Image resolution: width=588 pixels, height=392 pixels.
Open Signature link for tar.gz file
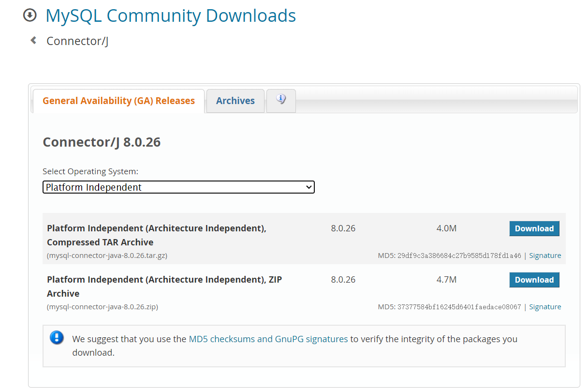(x=545, y=256)
